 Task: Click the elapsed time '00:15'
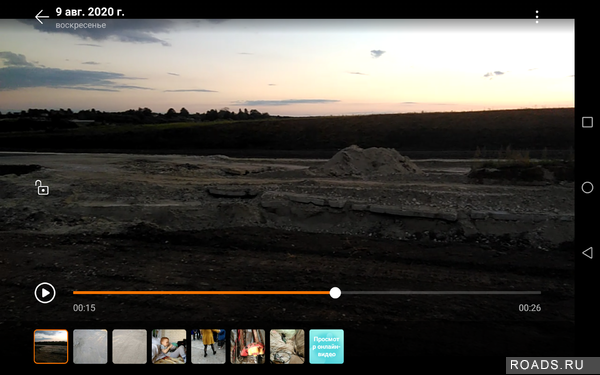tap(84, 308)
